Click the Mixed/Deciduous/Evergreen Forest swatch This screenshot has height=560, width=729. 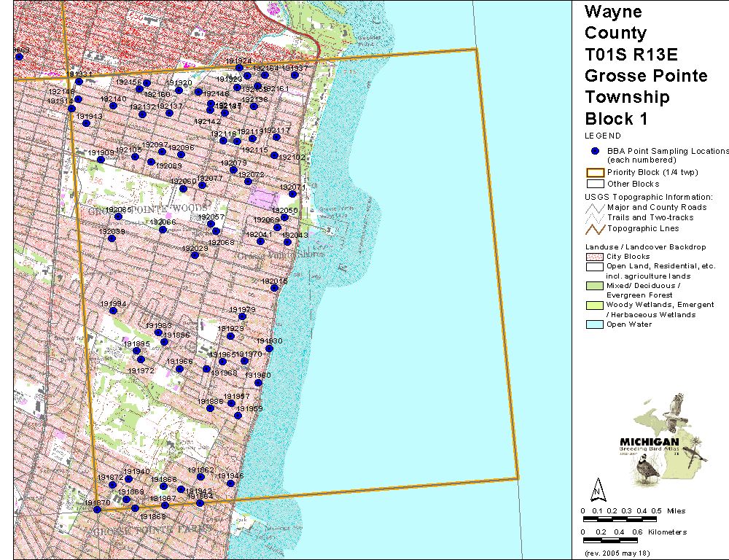click(595, 286)
